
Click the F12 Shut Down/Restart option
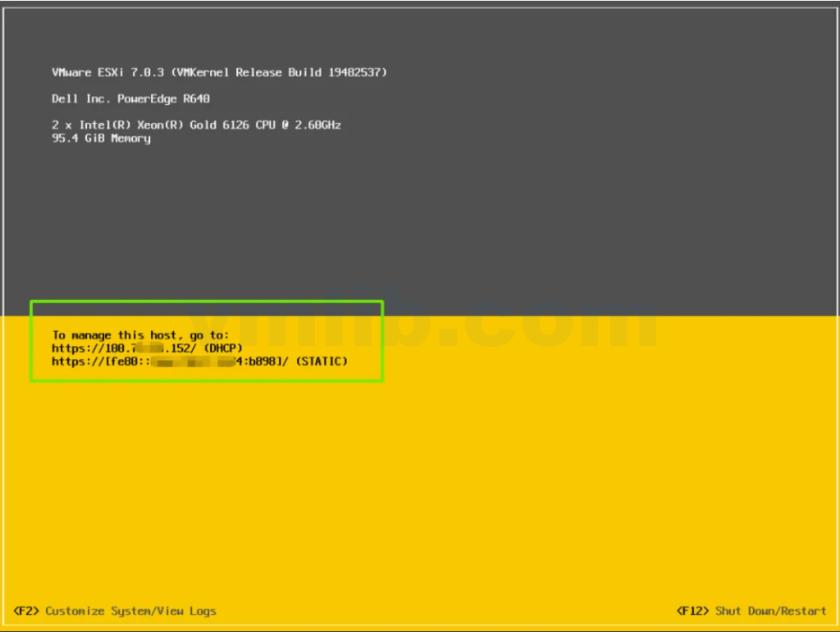coord(751,611)
